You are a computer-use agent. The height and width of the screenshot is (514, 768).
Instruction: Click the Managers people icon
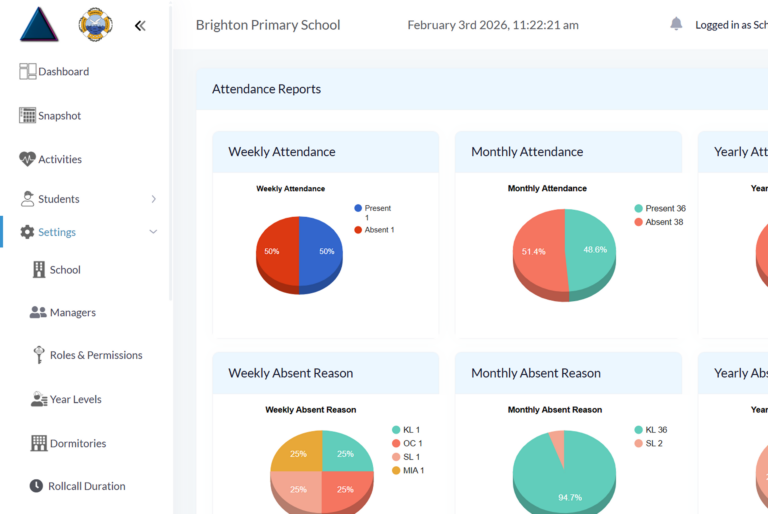click(38, 312)
